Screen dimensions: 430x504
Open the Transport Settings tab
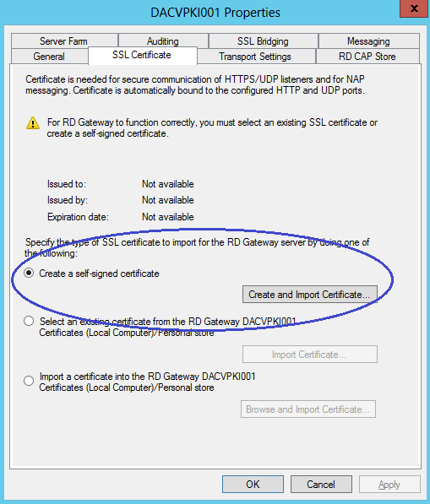point(255,57)
